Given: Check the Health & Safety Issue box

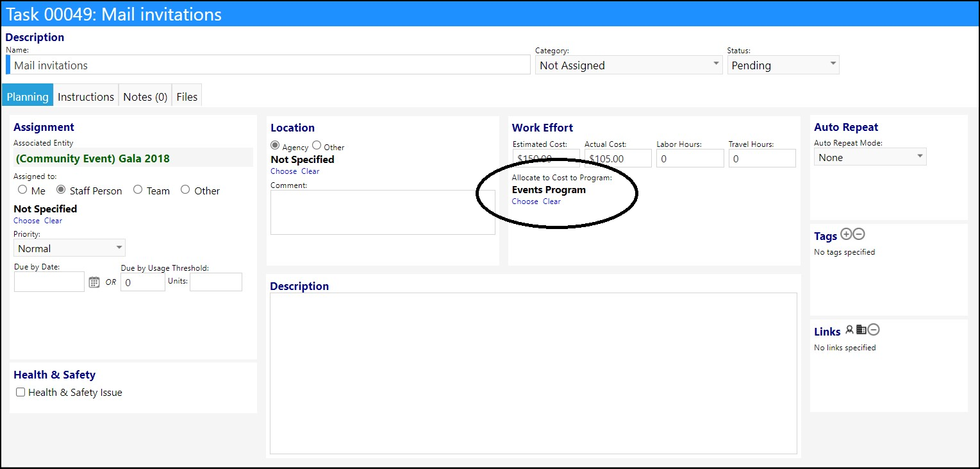Looking at the screenshot, I should pyautogui.click(x=21, y=392).
